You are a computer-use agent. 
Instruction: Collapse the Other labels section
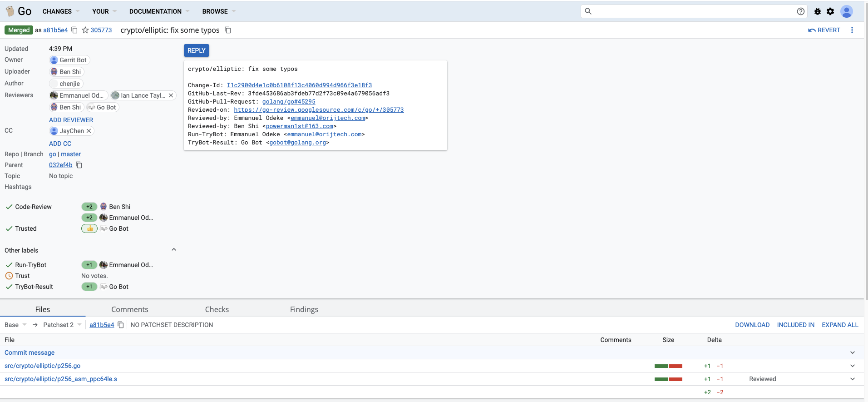(x=173, y=250)
